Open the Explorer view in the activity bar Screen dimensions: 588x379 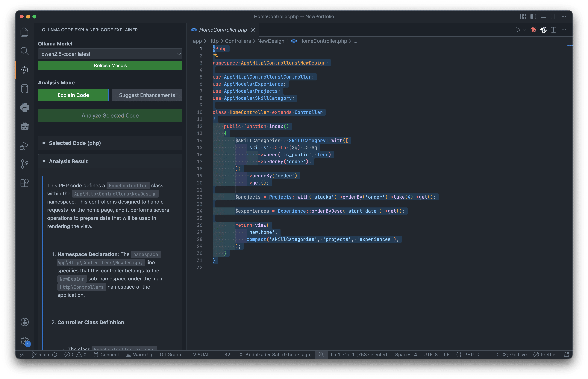(x=25, y=32)
